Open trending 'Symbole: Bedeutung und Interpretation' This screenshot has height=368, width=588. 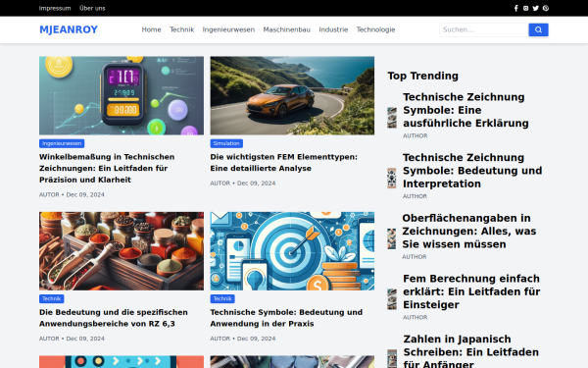(472, 171)
